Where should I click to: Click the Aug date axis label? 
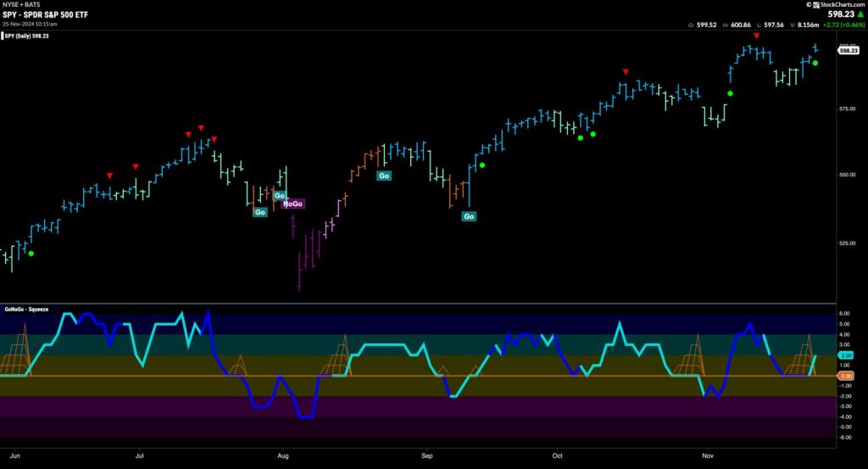coord(283,455)
